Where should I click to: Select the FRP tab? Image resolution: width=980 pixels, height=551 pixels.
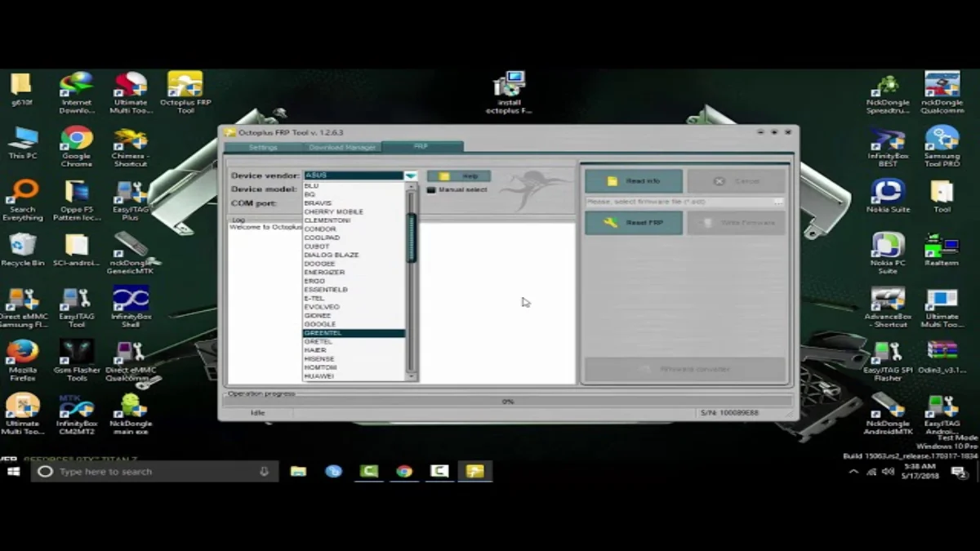click(x=421, y=147)
